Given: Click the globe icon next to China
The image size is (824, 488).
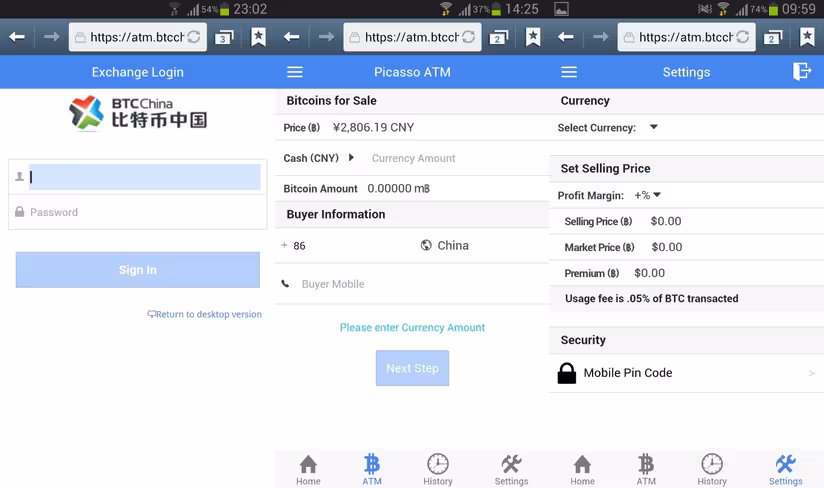Looking at the screenshot, I should pyautogui.click(x=426, y=245).
